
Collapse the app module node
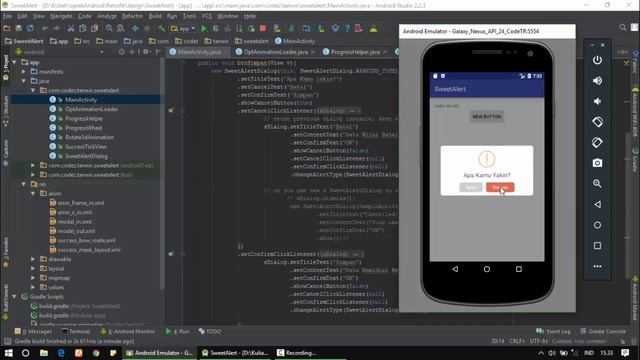(x=14, y=62)
